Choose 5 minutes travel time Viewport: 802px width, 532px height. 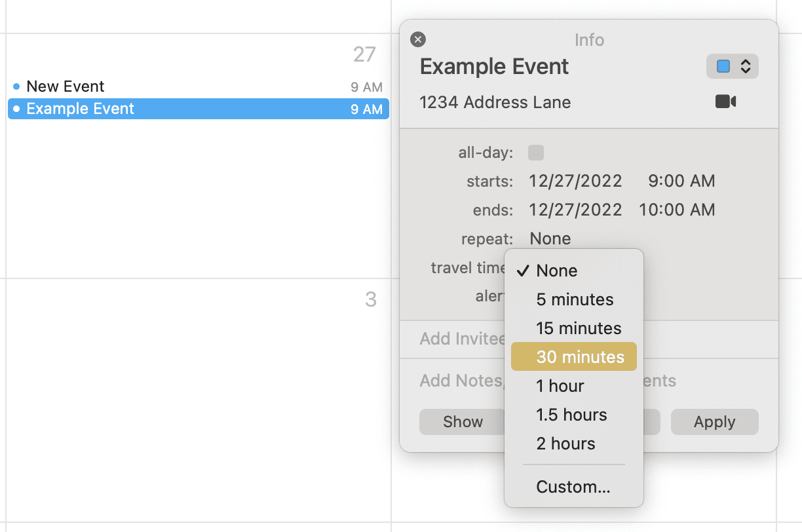pos(575,299)
